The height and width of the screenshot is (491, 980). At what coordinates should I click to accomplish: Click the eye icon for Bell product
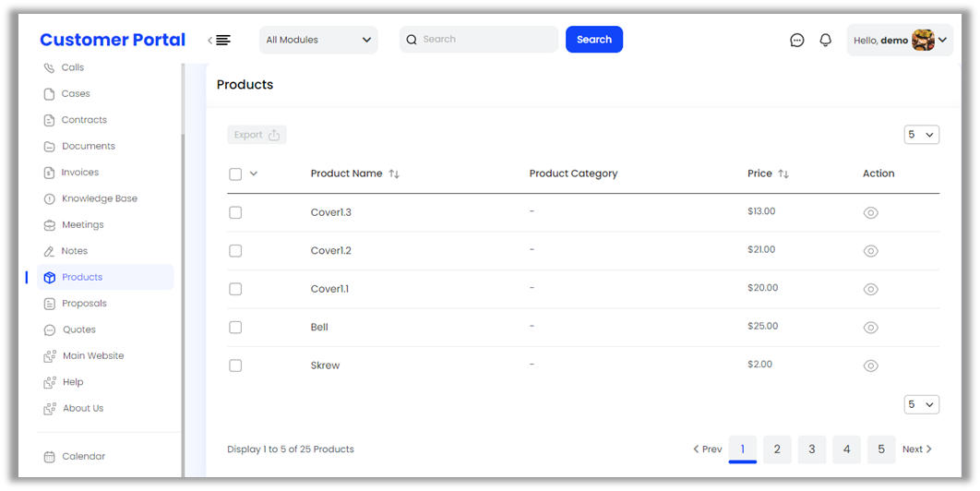(x=870, y=328)
